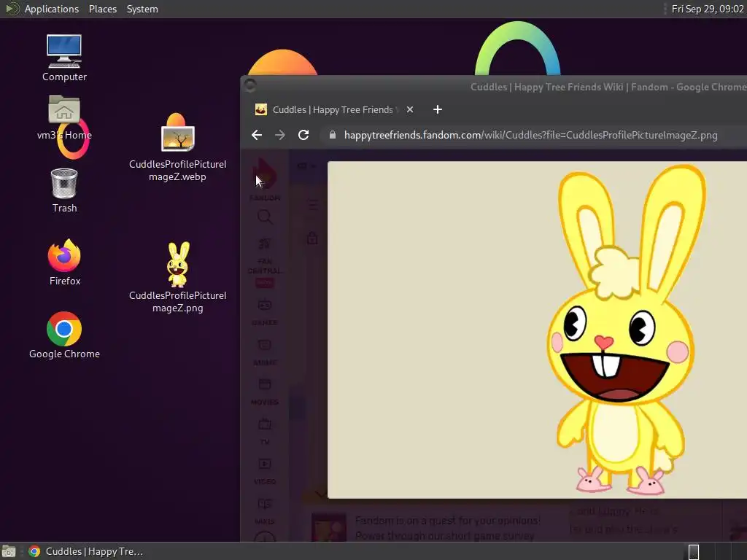Open Fan Central in Fandom sidebar
This screenshot has width=747, height=560.
tap(264, 262)
